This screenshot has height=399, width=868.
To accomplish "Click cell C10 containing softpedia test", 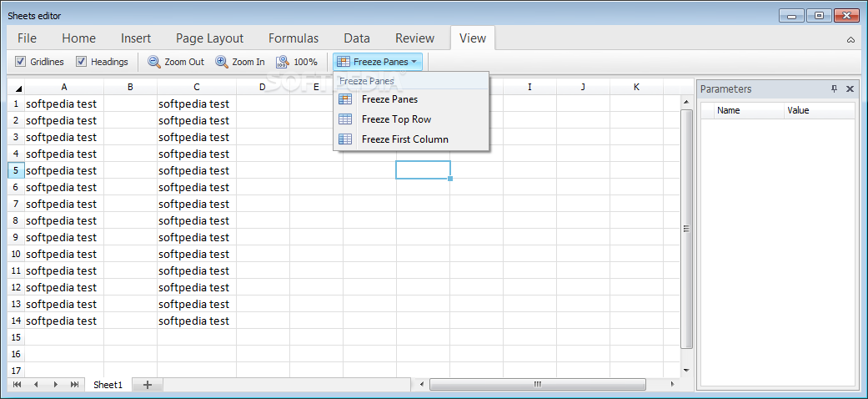I will [x=197, y=254].
